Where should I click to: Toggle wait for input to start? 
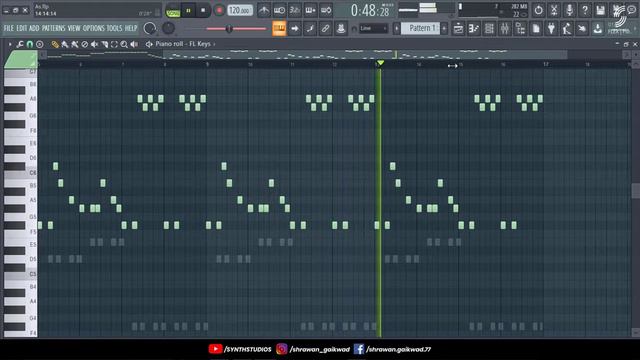pos(279,10)
